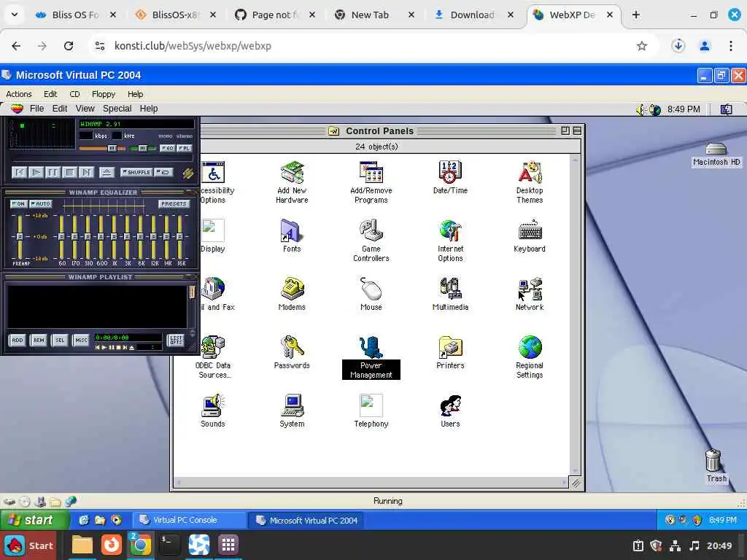Image resolution: width=747 pixels, height=560 pixels.
Task: Click the equalizer 16K band slider
Action: point(179,236)
